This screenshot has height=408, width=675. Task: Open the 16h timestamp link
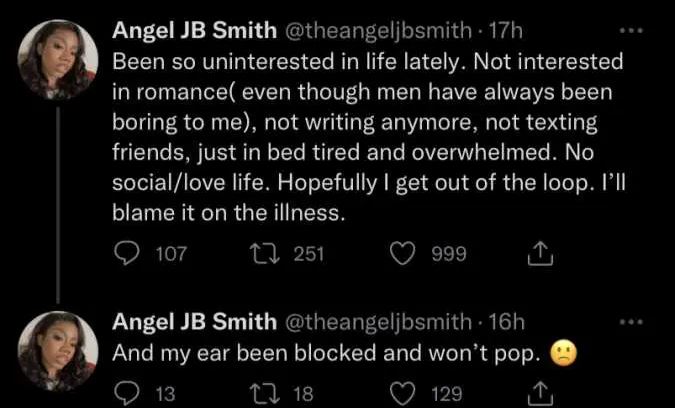pos(495,322)
